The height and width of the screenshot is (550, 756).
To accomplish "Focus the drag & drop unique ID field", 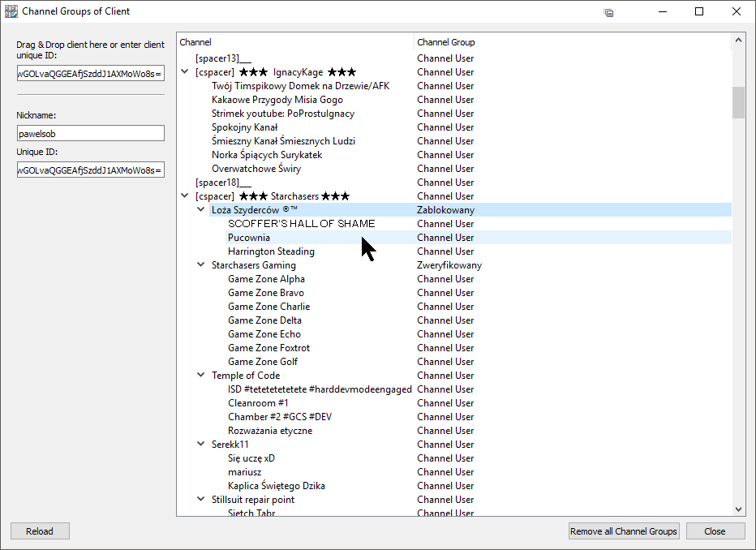I will [90, 74].
